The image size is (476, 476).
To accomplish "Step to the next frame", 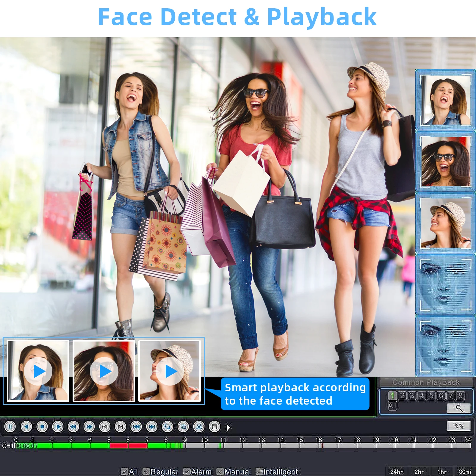I will (x=120, y=427).
